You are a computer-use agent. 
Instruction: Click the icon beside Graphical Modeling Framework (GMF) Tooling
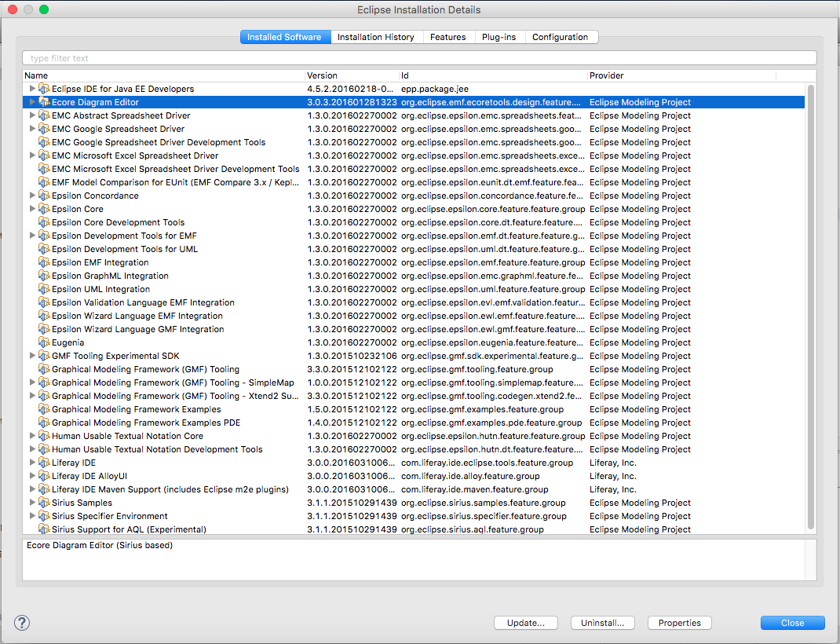pos(44,369)
